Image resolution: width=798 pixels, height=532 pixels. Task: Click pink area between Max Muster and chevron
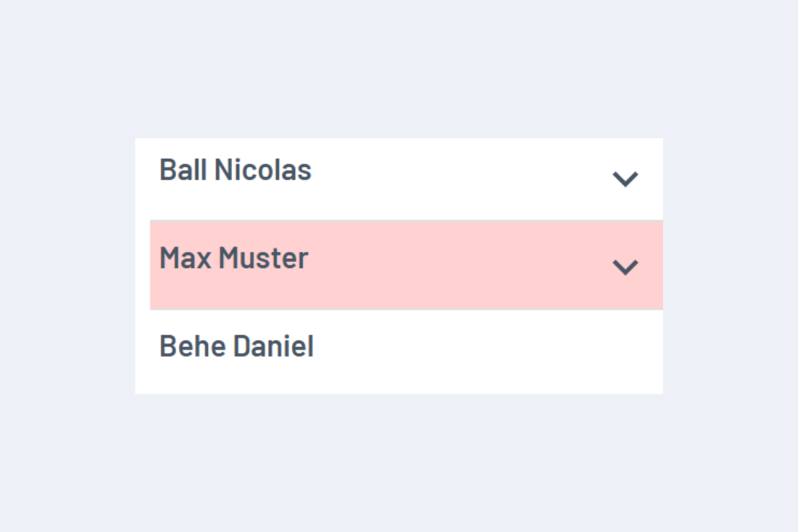coord(459,265)
